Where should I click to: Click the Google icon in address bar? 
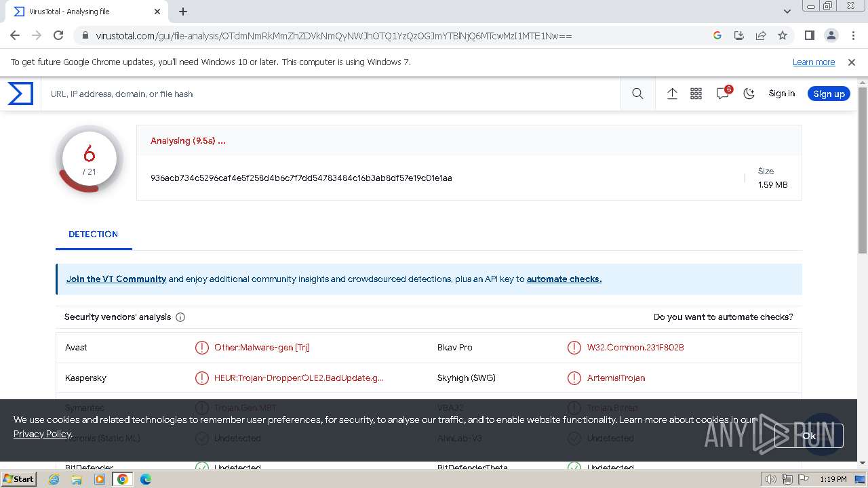click(717, 35)
